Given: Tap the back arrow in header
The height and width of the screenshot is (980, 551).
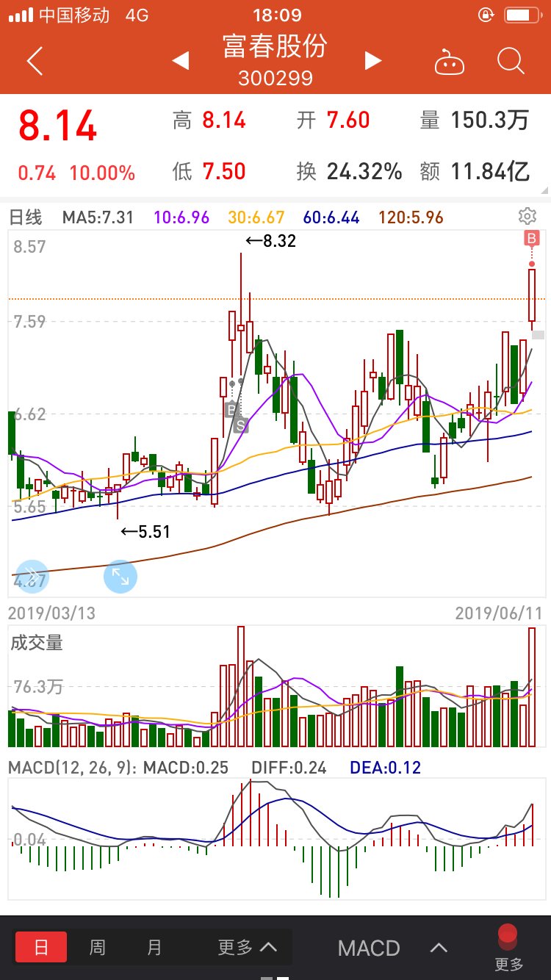Looking at the screenshot, I should click(35, 61).
